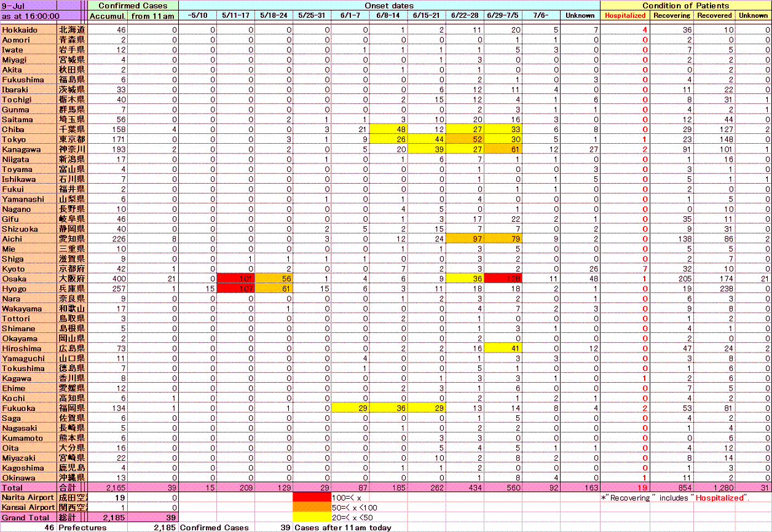Image resolution: width=772 pixels, height=532 pixels.
Task: Click the yellow "20=< x <50" legend swatch
Action: (x=312, y=517)
